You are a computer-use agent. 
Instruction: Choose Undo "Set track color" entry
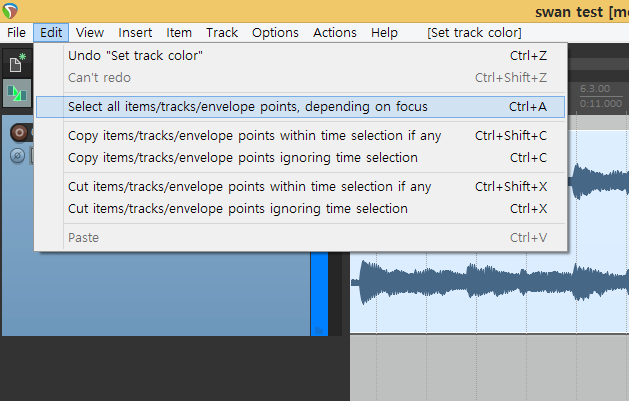click(300, 55)
